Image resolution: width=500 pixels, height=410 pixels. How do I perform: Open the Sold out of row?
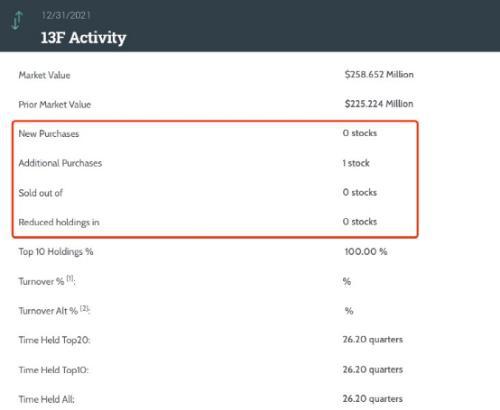pyautogui.click(x=215, y=193)
